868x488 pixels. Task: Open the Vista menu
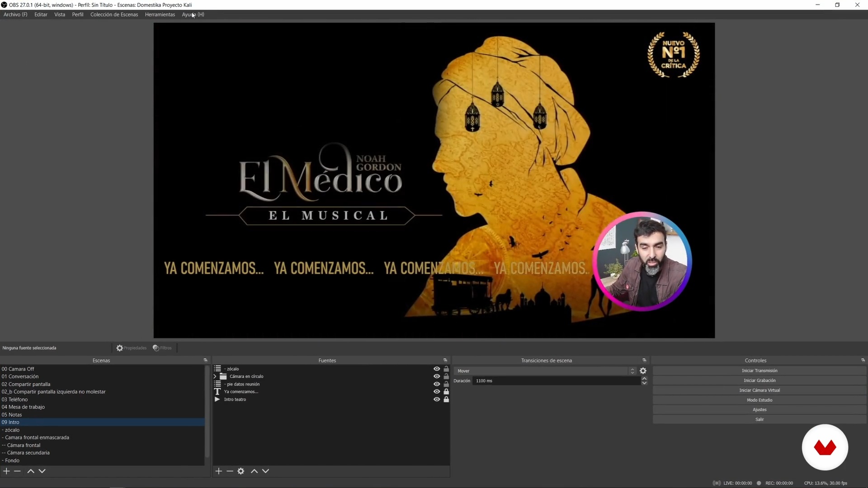60,14
